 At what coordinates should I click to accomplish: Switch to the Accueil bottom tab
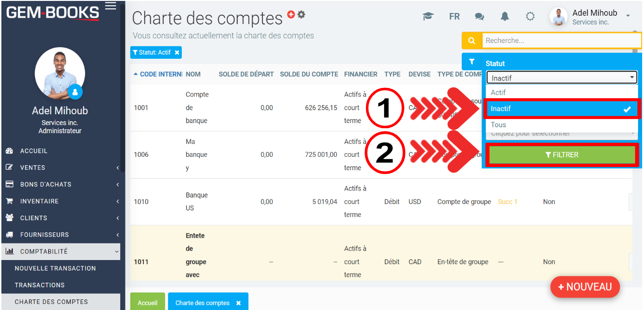(x=147, y=303)
